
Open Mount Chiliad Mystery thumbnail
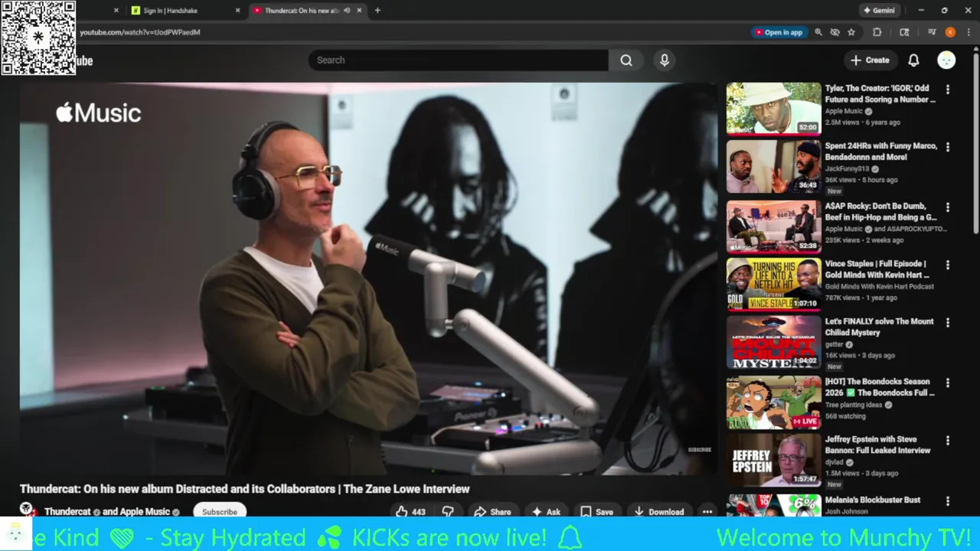pos(773,343)
